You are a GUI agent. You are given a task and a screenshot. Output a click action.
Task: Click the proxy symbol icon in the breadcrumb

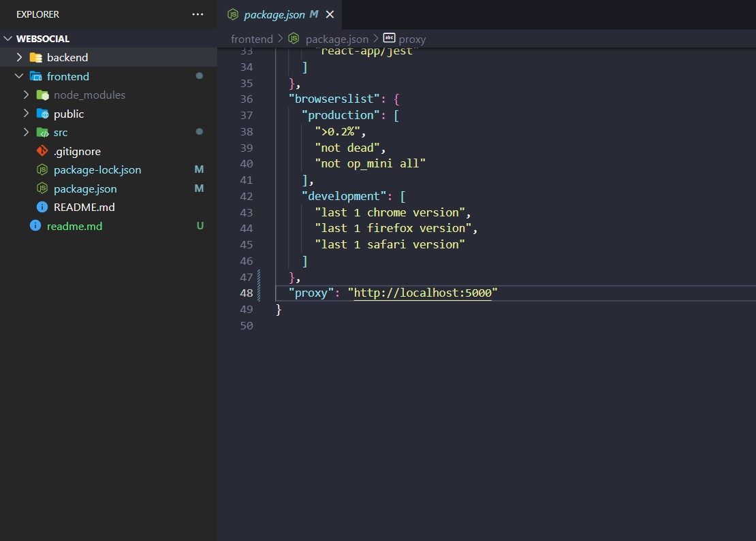click(389, 38)
